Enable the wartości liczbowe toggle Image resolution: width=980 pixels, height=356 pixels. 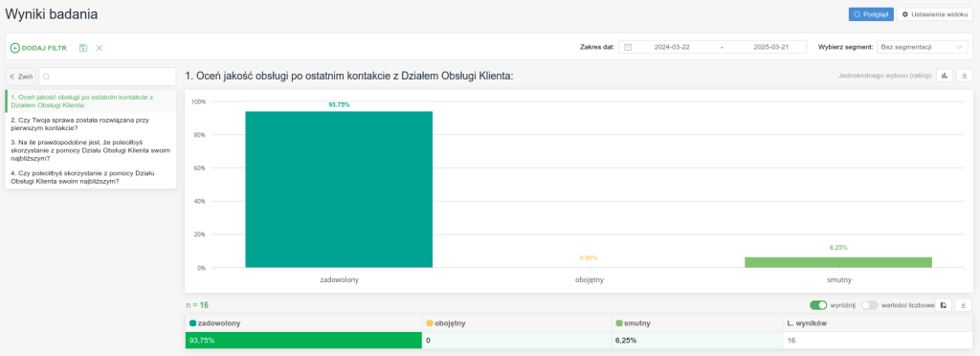point(869,305)
